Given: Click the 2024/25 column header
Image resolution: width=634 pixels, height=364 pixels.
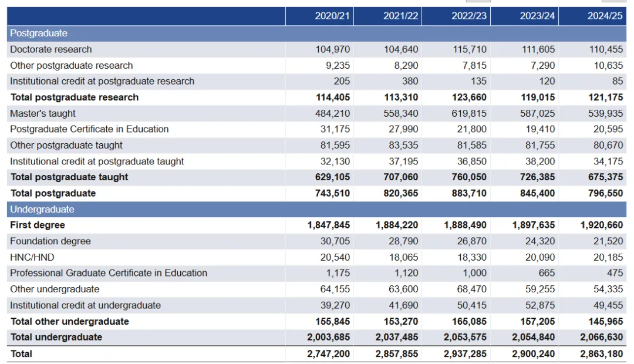Looking at the screenshot, I should pos(605,16).
